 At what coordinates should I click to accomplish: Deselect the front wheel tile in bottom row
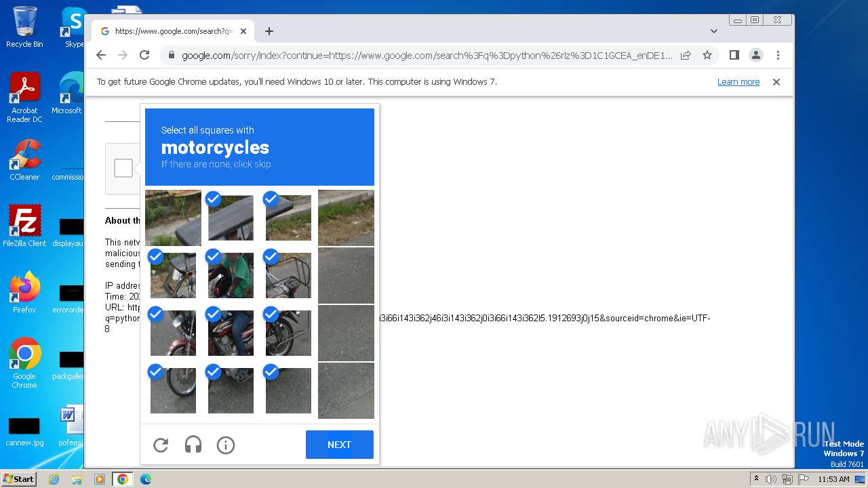pyautogui.click(x=173, y=390)
